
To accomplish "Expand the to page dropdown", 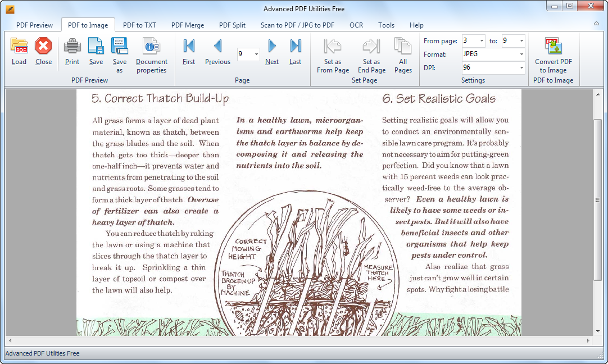I will [x=521, y=40].
